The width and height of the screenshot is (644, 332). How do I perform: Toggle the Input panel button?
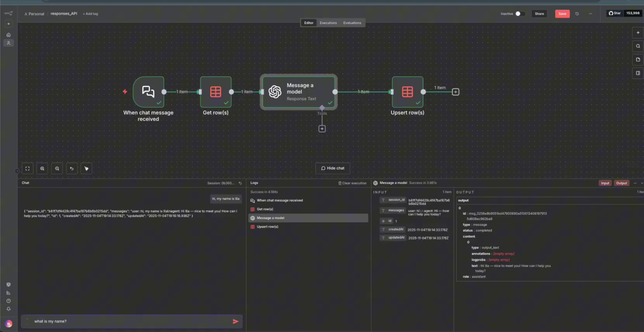pos(605,183)
